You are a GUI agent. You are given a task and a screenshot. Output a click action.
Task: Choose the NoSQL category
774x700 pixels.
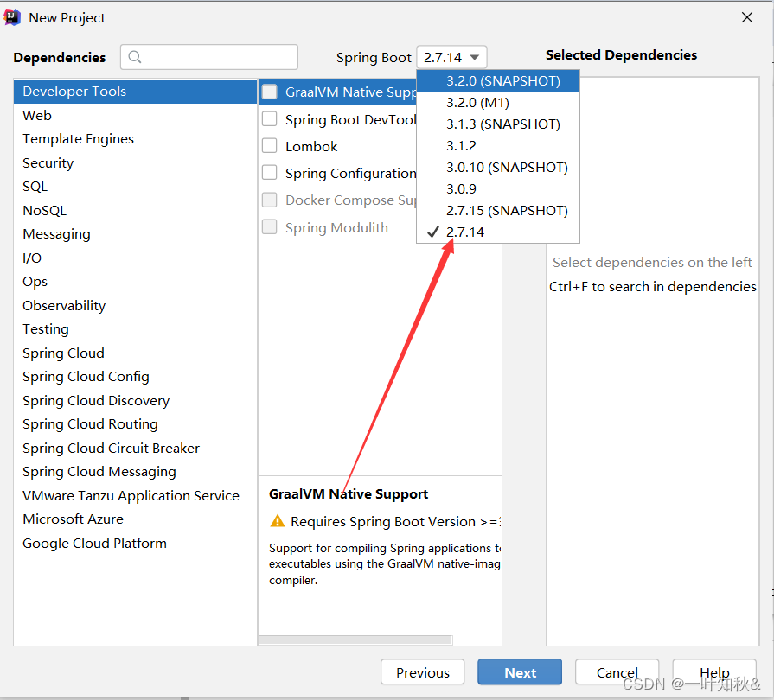(x=135, y=211)
